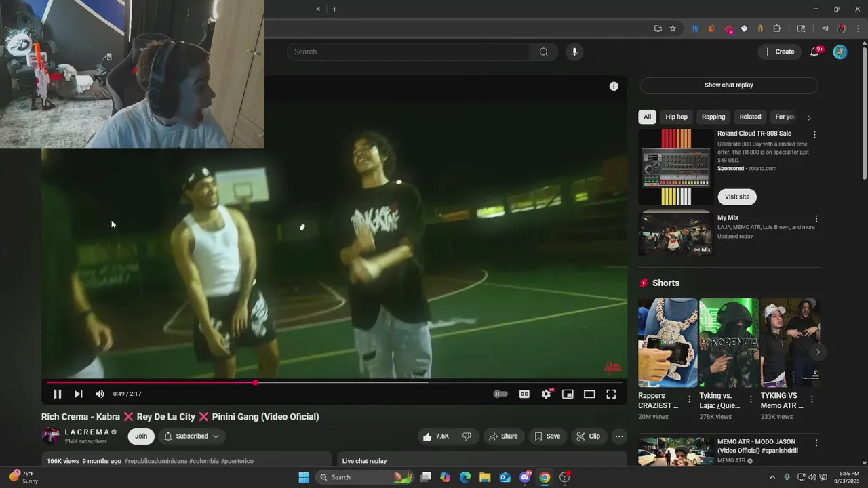Open Roland Cloud TR-808 Sale thumbnail
This screenshot has height=488, width=868.
click(675, 167)
